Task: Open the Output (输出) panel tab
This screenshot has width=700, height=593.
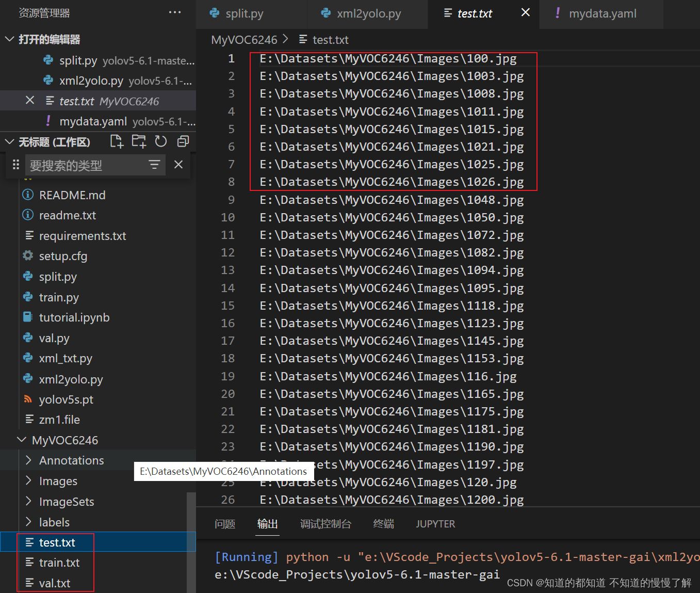Action: point(267,524)
